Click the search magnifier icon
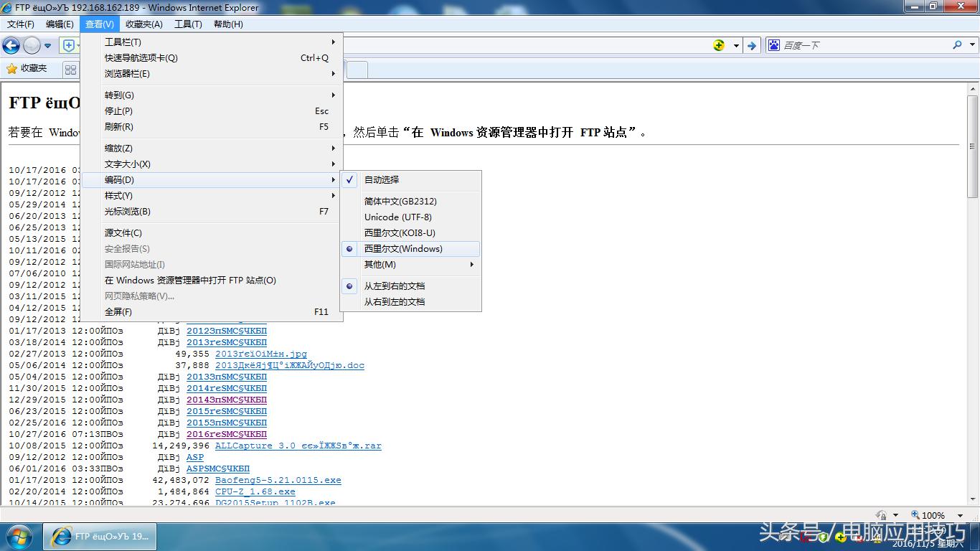 pos(956,44)
